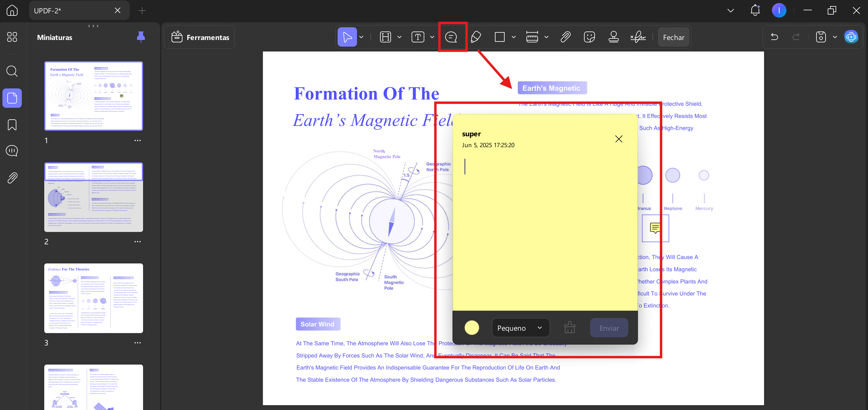Change the note yellow color swatch
868x410 pixels.
coord(471,328)
